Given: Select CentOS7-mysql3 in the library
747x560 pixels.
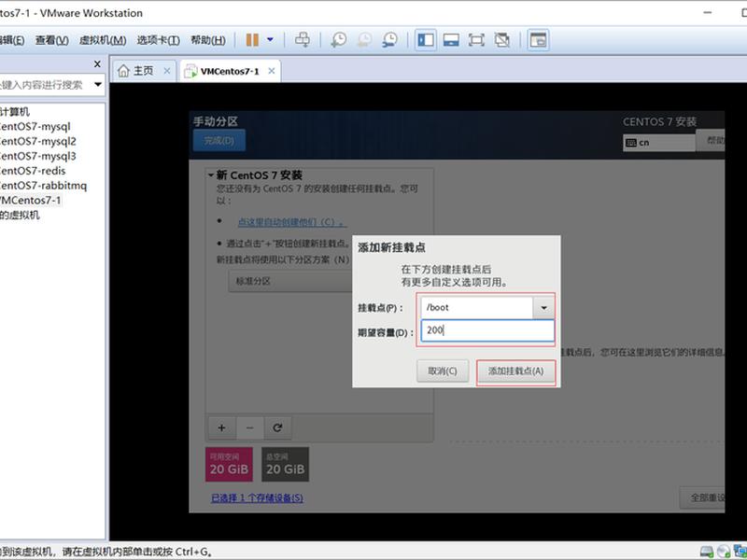Looking at the screenshot, I should pyautogui.click(x=37, y=156).
